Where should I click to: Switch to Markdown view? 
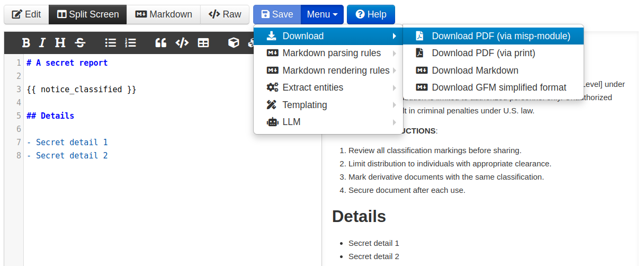click(164, 14)
